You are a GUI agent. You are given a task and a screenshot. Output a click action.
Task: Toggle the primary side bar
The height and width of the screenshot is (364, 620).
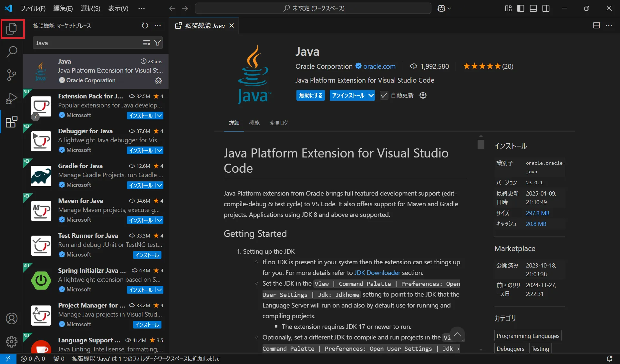click(521, 8)
